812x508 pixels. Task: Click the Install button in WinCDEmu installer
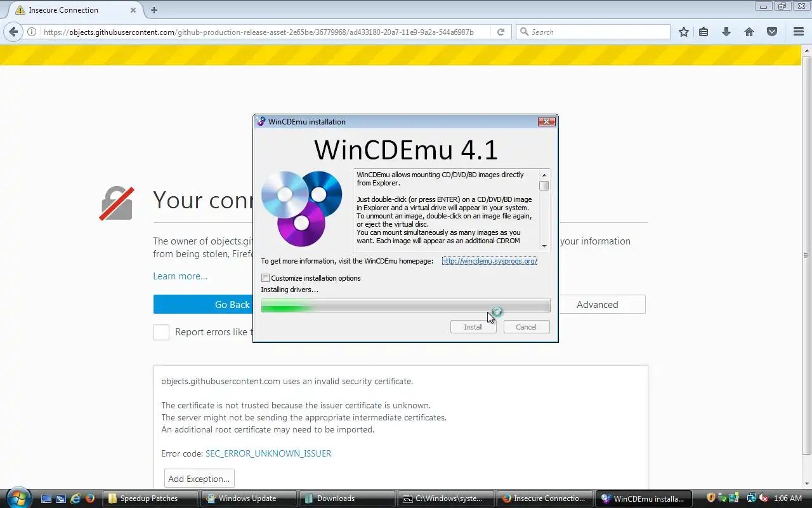point(473,327)
